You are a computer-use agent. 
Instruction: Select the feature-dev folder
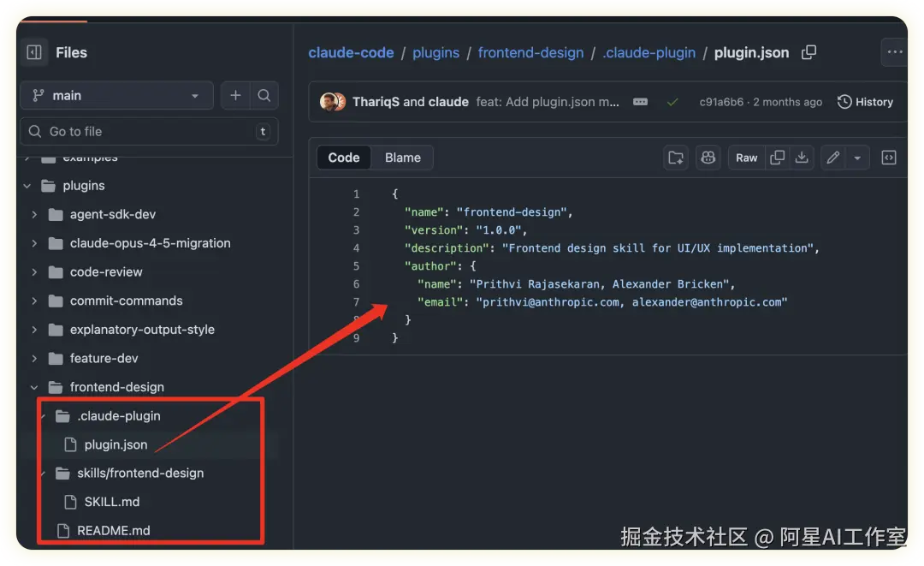coord(104,359)
